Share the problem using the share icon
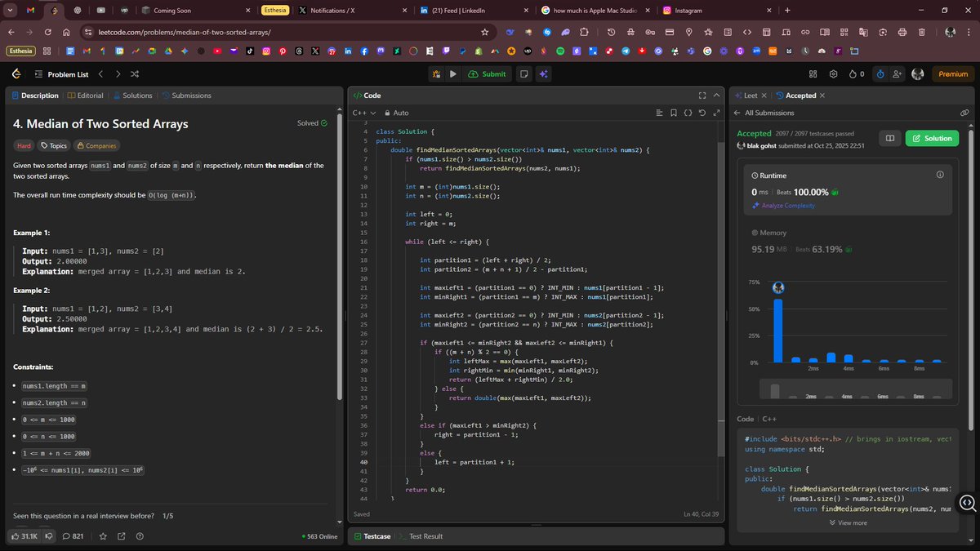The width and height of the screenshot is (980, 551). 122,536
